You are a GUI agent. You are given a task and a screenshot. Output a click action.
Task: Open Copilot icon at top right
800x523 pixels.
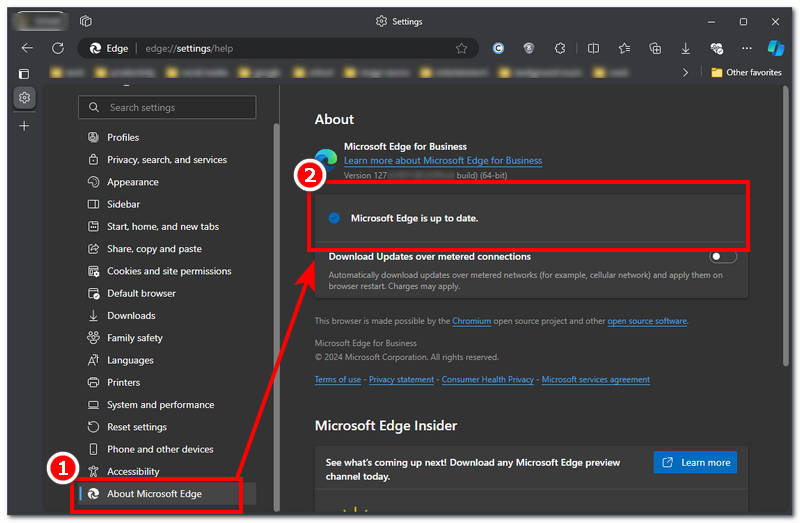coord(776,48)
